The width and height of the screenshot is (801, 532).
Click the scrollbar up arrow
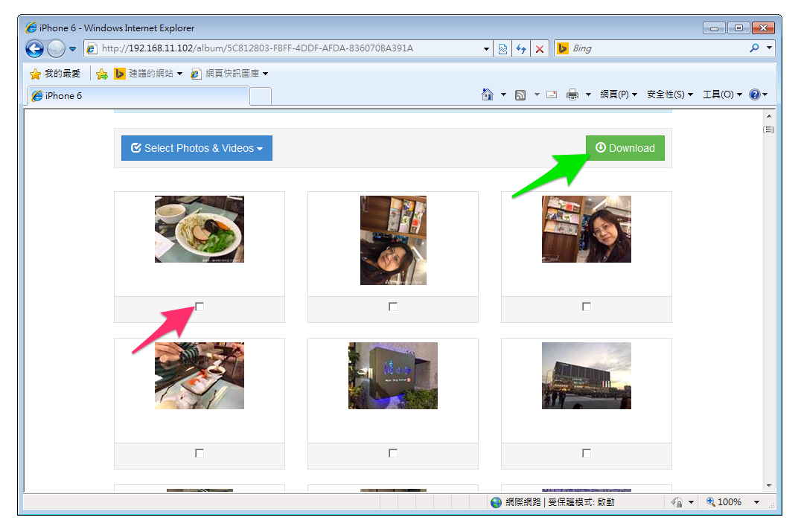[x=769, y=116]
